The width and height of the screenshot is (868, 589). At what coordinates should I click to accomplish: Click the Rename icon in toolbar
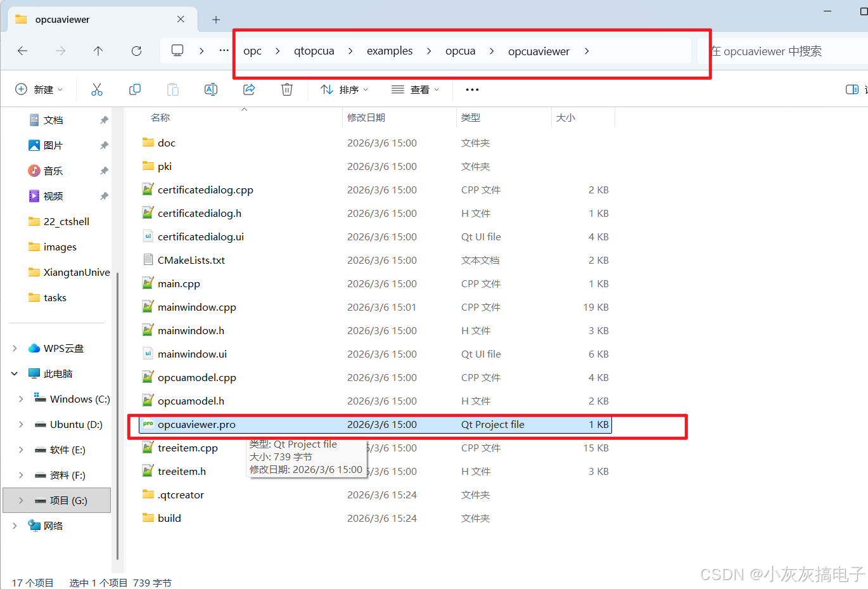point(211,89)
